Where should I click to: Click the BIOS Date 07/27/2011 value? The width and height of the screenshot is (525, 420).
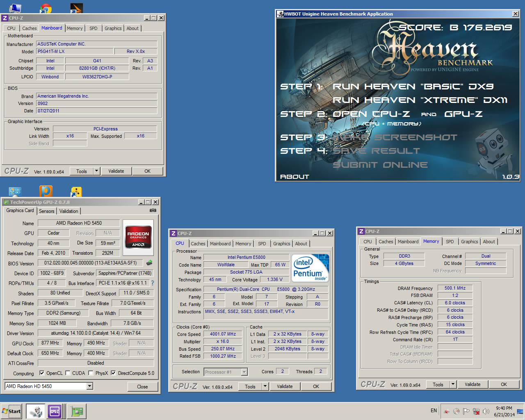(x=97, y=111)
